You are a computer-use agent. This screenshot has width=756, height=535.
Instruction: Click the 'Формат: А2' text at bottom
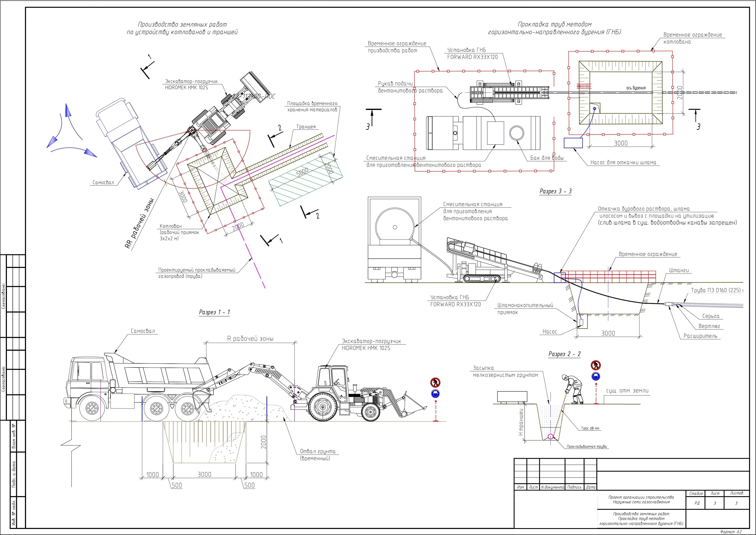click(731, 531)
